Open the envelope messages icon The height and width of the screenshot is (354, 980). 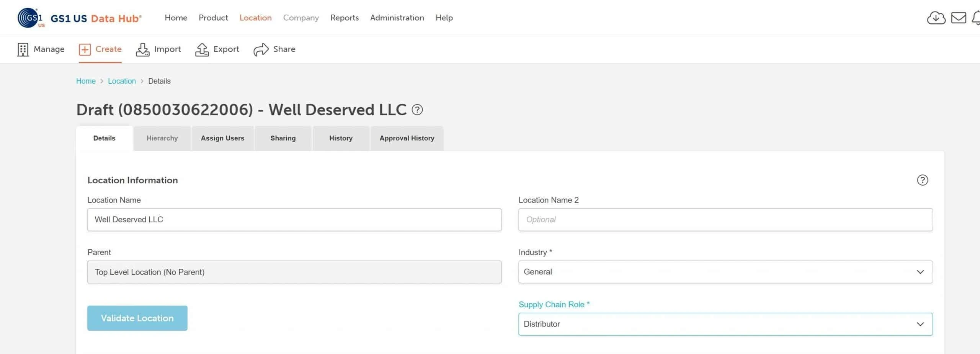point(959,18)
